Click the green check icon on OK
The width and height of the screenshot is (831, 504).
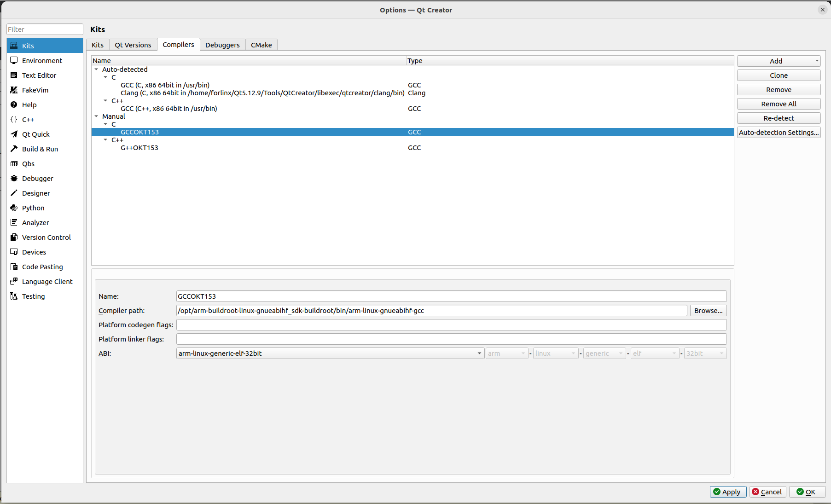click(800, 492)
